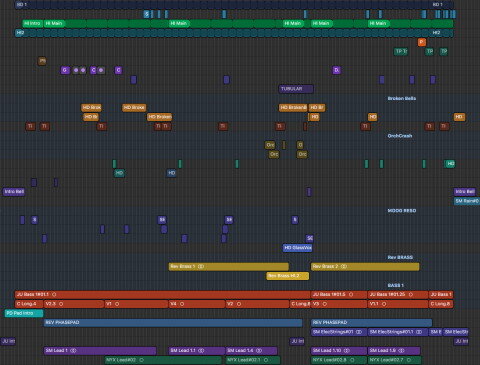Select the V3 region
The image size is (480, 365).
(x=339, y=304)
